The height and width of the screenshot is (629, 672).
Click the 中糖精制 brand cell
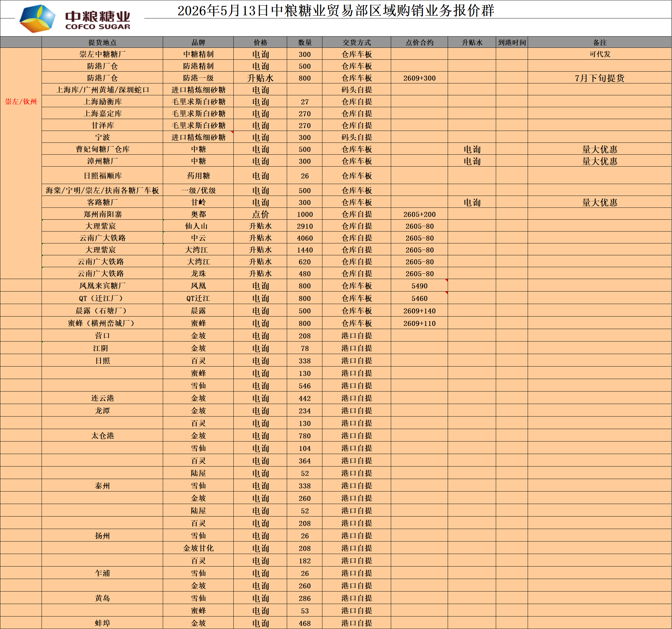198,54
